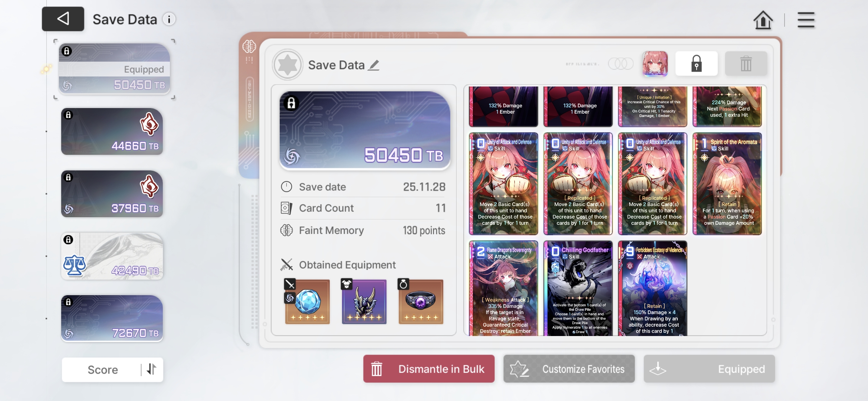The width and height of the screenshot is (868, 401).
Task: Open the Chilling Godfather card
Action: click(x=578, y=288)
